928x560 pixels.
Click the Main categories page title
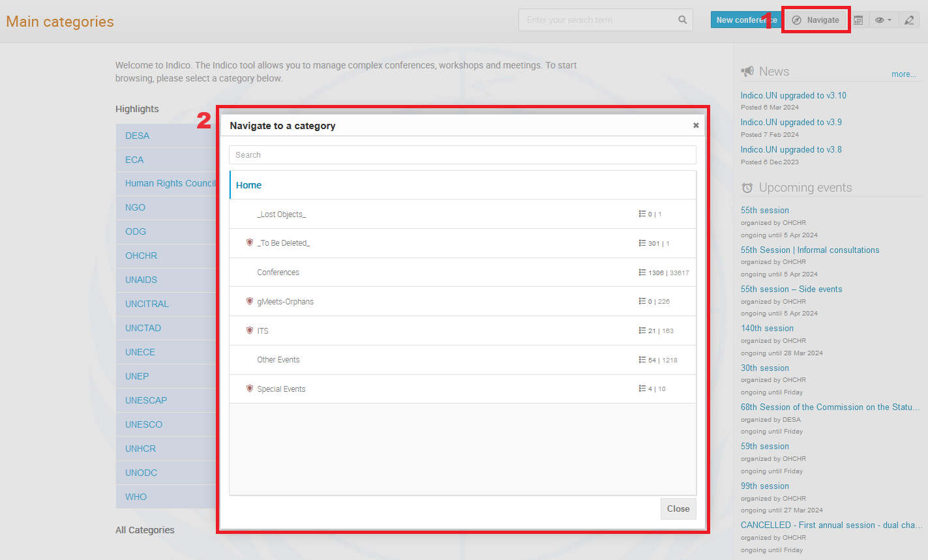60,22
